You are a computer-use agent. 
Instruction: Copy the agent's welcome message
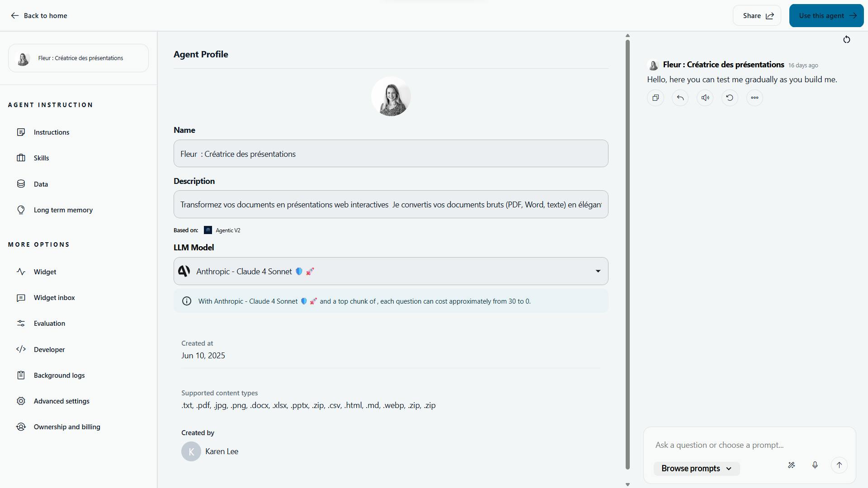pos(655,98)
